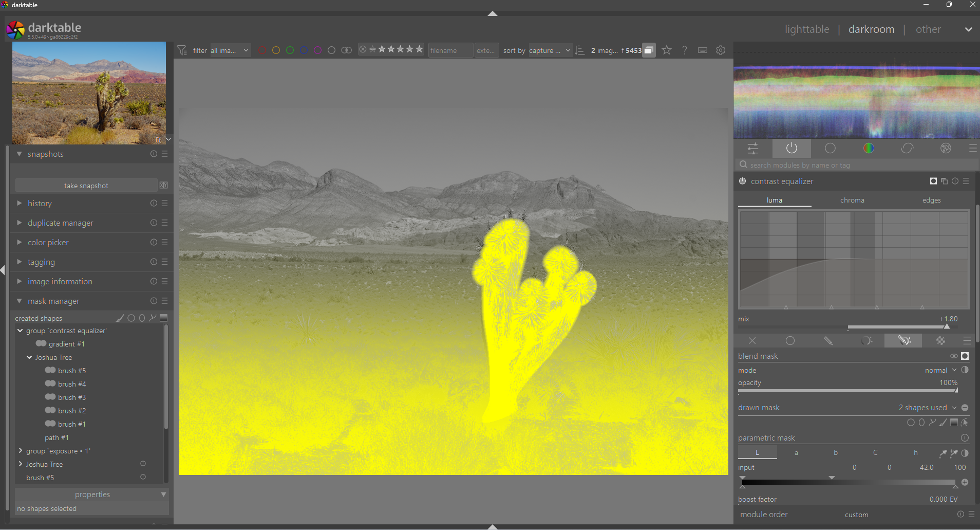The width and height of the screenshot is (980, 530).
Task: Switch to the lighttable view
Action: [806, 29]
